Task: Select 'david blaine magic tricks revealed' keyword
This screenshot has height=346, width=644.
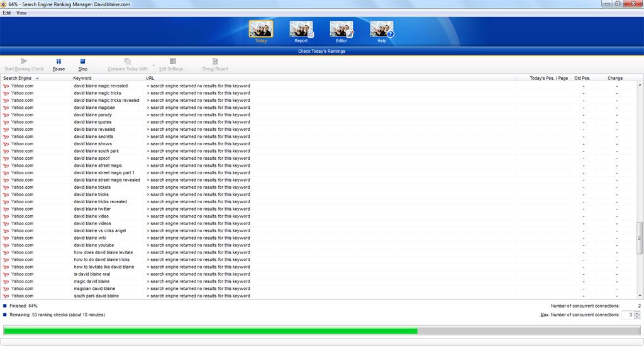Action: (x=106, y=100)
